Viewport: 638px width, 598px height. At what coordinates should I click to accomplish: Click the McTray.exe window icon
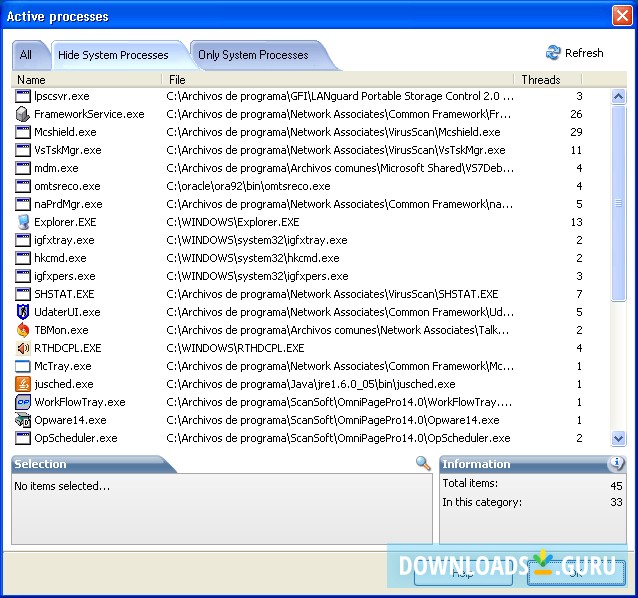pos(23,366)
